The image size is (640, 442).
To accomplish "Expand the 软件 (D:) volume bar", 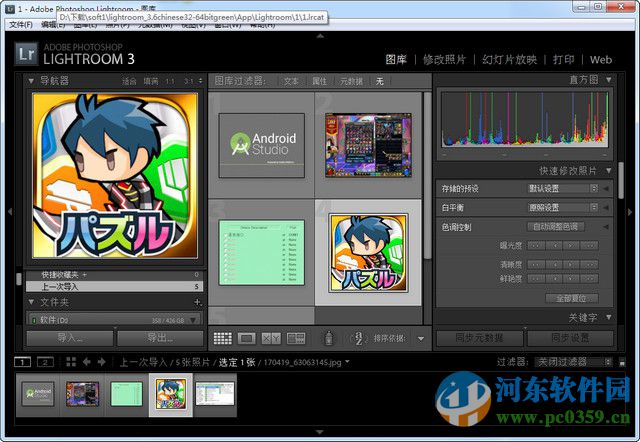I will pos(113,320).
